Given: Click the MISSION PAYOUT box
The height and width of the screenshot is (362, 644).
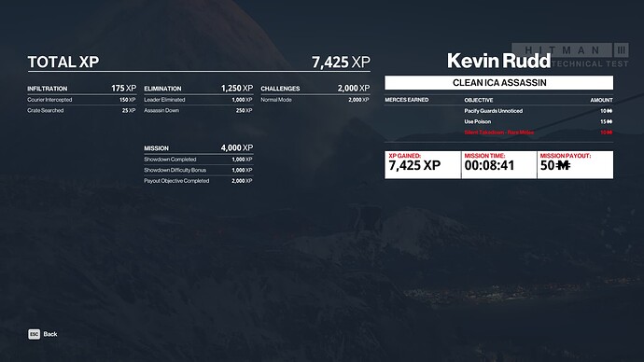Looking at the screenshot, I should (575, 164).
